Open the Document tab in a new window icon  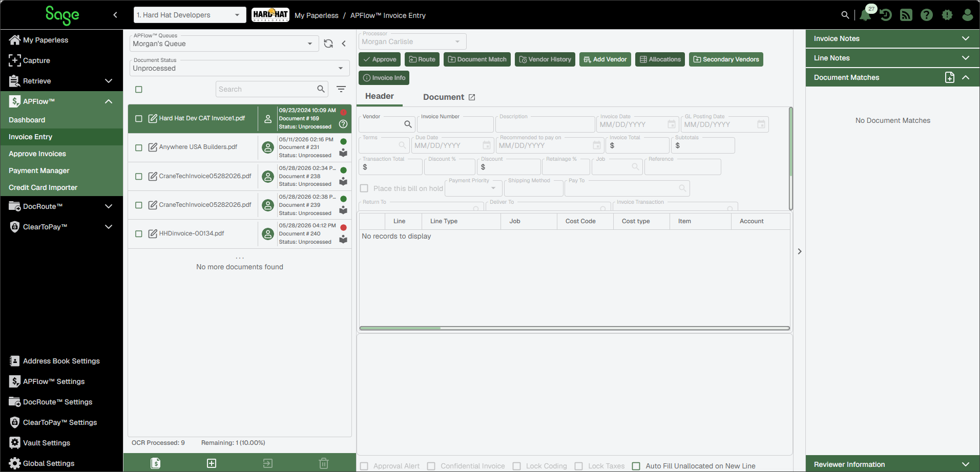(472, 97)
